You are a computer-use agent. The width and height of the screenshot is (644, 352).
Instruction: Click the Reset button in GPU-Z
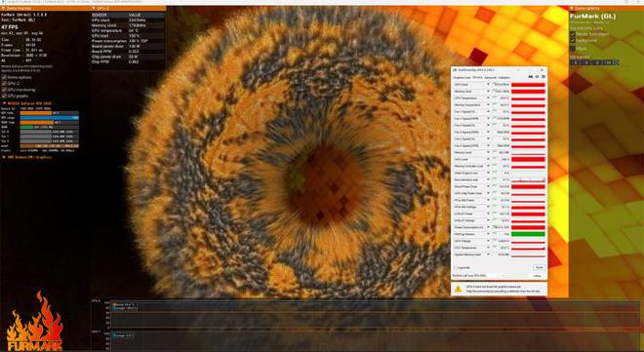[539, 267]
